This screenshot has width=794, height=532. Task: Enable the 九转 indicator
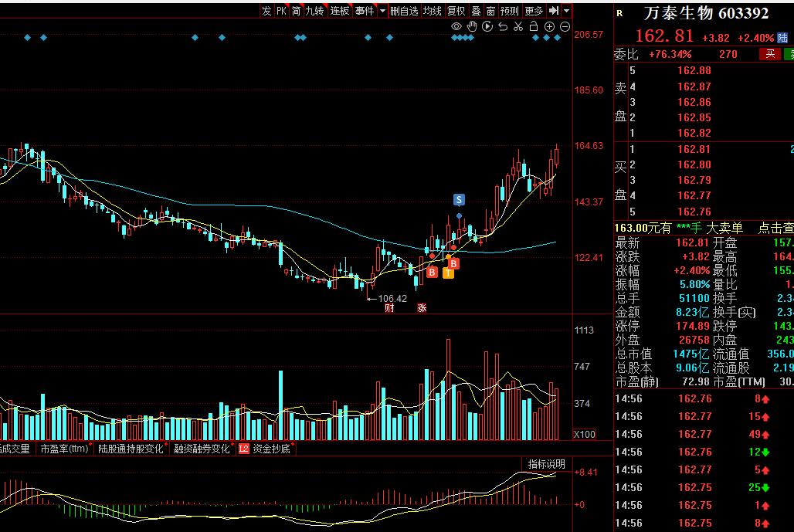(314, 11)
